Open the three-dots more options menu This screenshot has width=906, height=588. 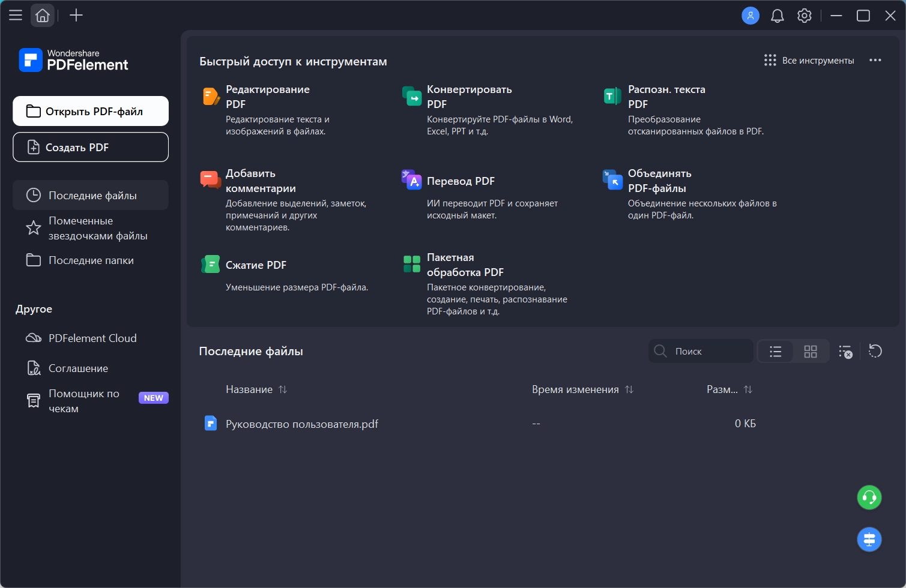875,60
